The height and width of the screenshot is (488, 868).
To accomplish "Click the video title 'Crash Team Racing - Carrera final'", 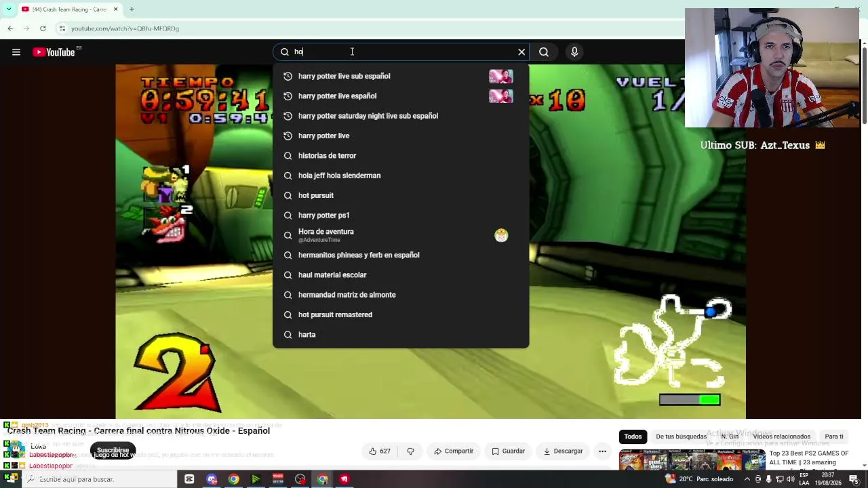I will [x=138, y=431].
